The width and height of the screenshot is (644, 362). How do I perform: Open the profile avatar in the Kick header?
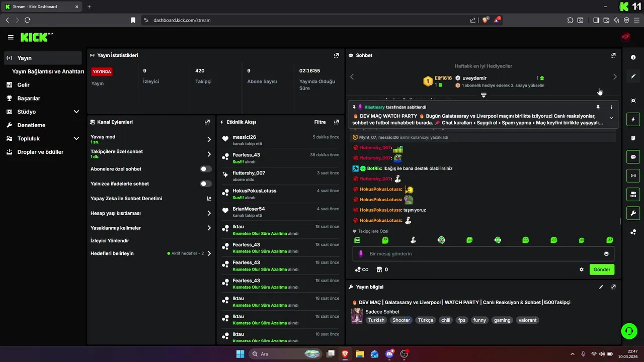pos(625,37)
